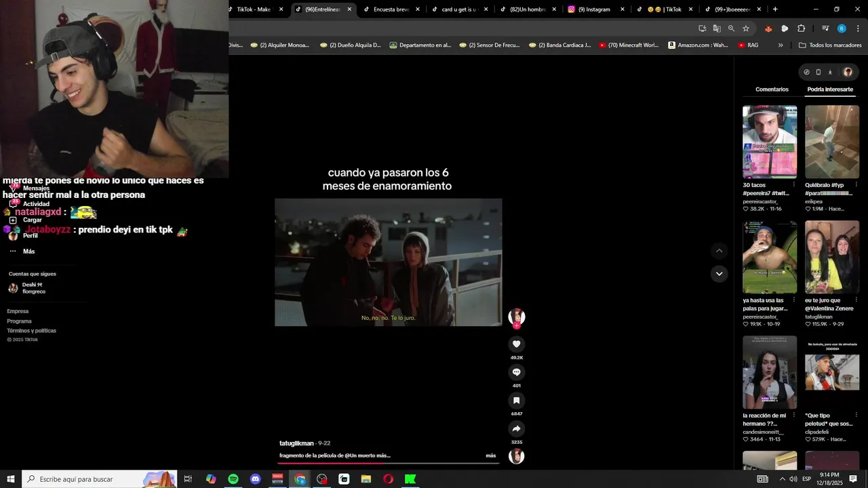Open '(70) Minecraft Worl...' bookmark
This screenshot has height=488, width=868.
(627, 45)
